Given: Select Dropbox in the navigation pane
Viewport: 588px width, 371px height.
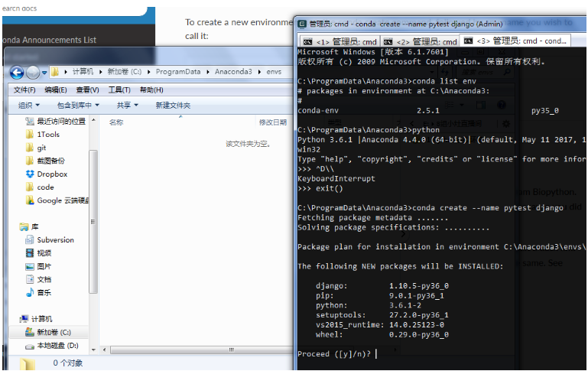Looking at the screenshot, I should 52,174.
